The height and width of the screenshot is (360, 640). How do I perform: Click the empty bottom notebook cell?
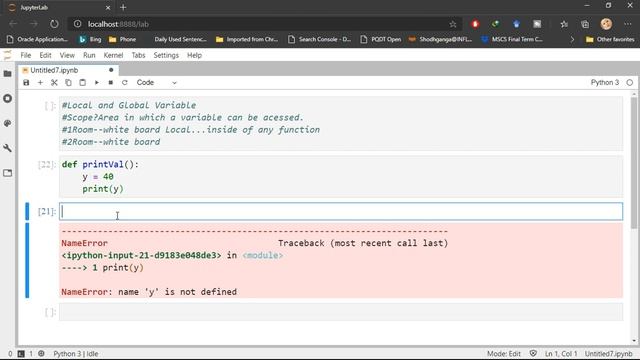tap(341, 312)
